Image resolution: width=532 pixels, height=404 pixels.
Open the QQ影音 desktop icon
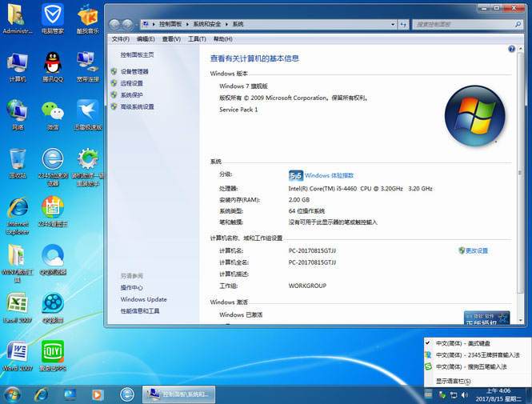(53, 308)
